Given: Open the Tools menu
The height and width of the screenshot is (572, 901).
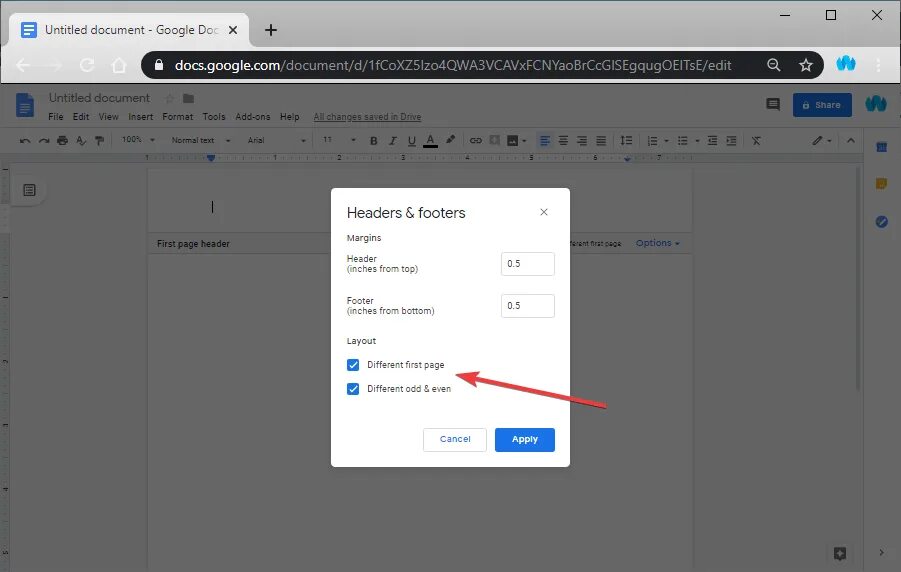Looking at the screenshot, I should tap(214, 117).
